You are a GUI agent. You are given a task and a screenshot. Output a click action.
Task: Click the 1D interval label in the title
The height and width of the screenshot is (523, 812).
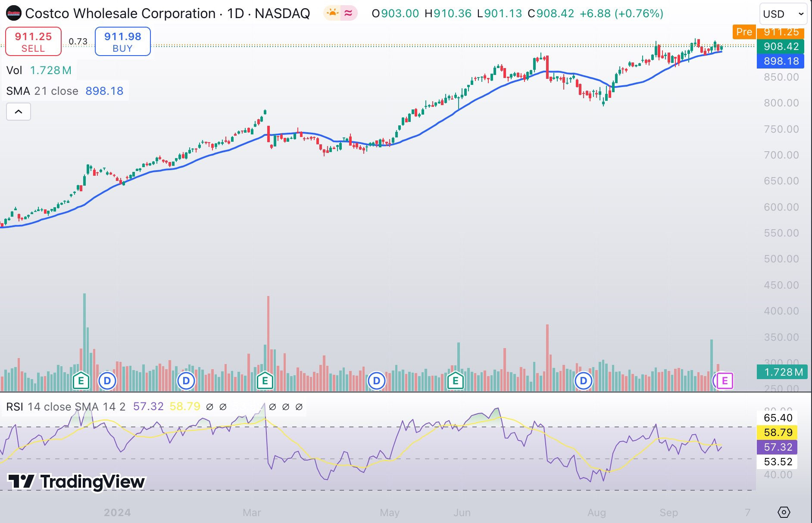(x=236, y=13)
